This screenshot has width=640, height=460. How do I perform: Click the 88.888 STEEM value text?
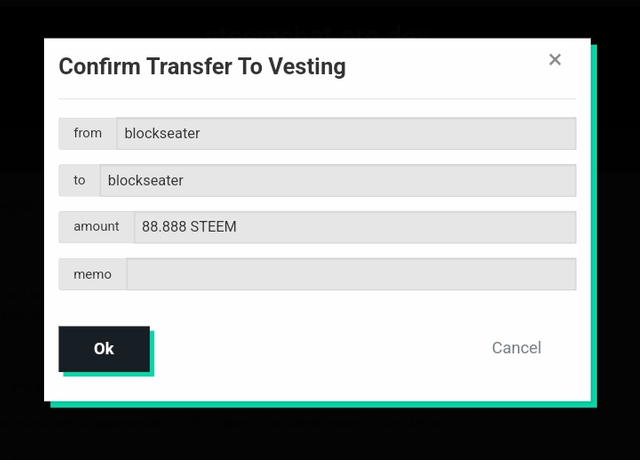click(x=189, y=227)
